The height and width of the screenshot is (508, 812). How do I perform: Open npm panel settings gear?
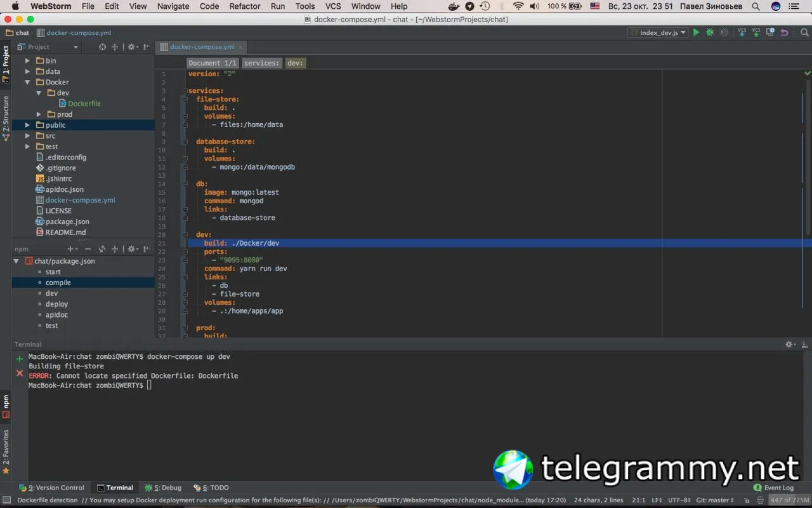pos(132,249)
